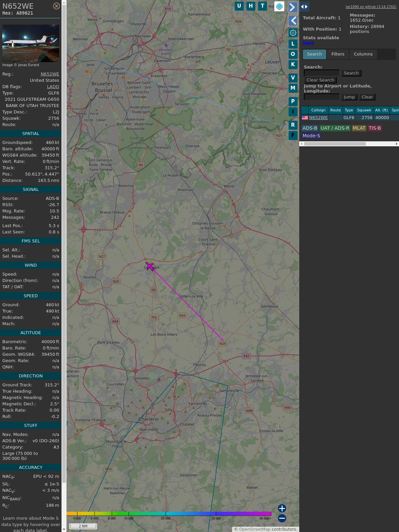Open the map layers switcher
Screen dimensions: 399x532
(x=279, y=6)
